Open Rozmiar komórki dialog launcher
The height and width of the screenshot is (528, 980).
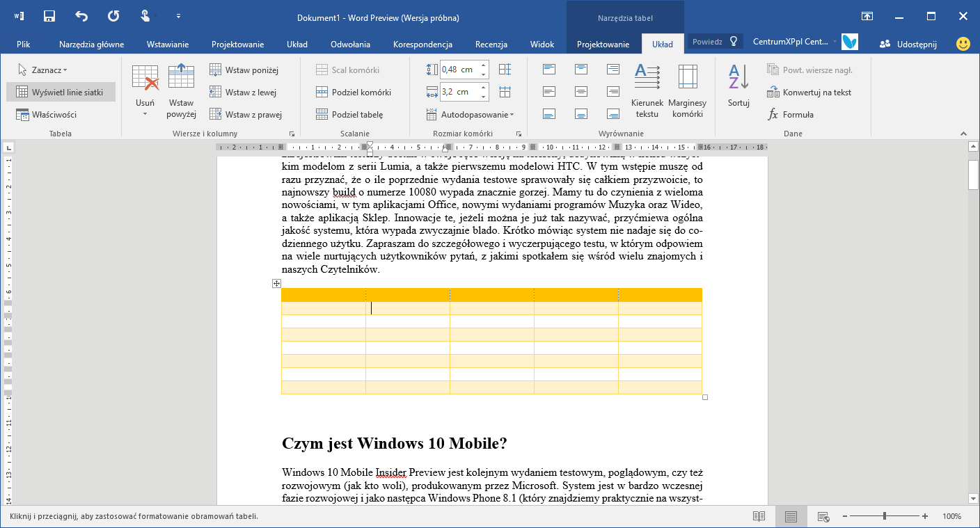pos(519,134)
